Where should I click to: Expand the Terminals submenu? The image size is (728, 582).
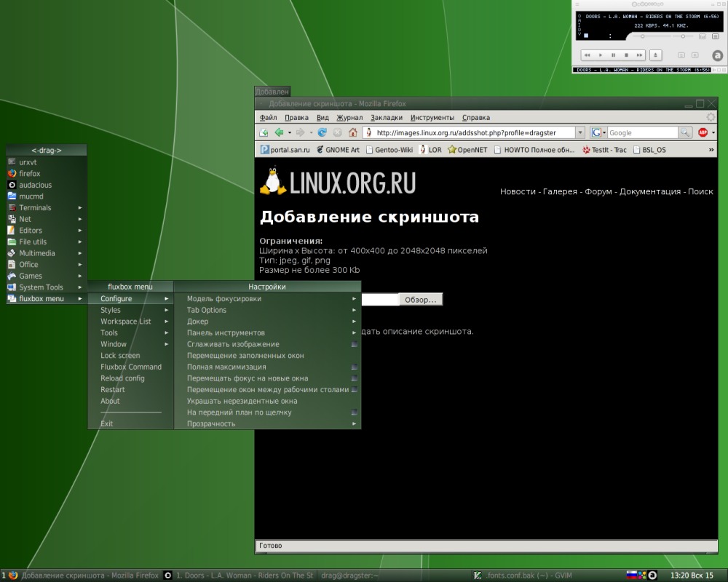point(47,207)
